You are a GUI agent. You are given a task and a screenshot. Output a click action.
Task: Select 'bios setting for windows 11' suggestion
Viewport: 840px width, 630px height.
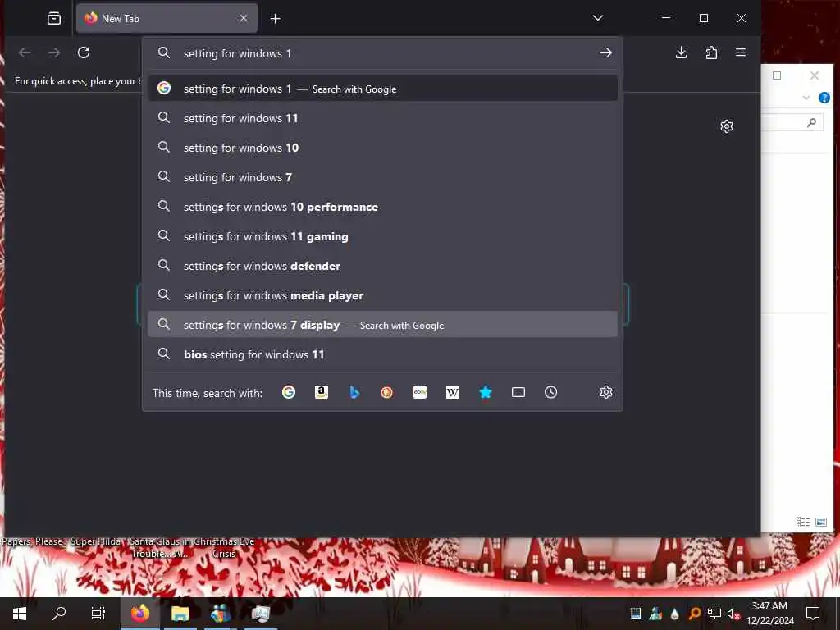[382, 354]
